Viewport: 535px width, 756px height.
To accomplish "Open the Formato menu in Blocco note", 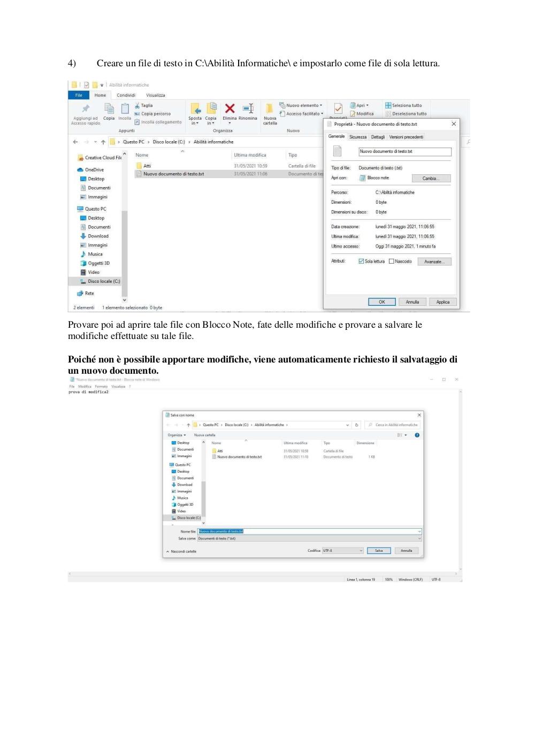I will pyautogui.click(x=101, y=386).
